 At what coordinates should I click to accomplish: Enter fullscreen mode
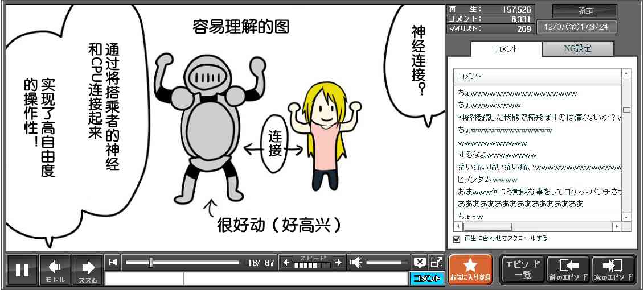[x=436, y=262]
